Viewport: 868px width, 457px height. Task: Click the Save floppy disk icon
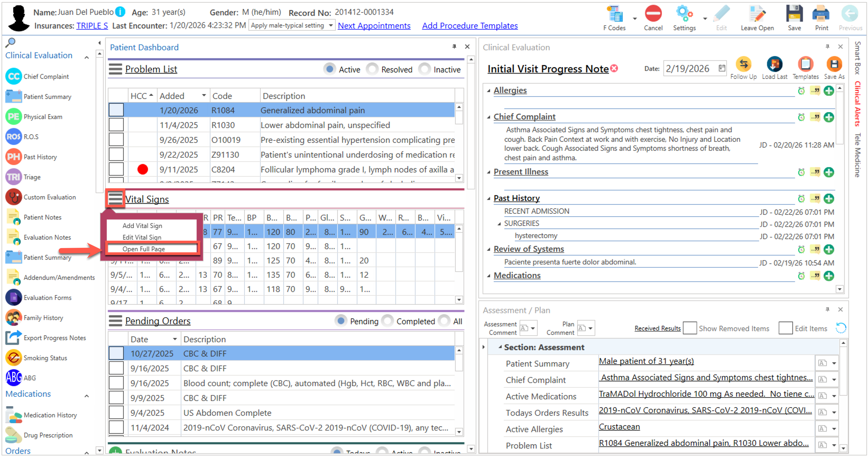pos(794,15)
